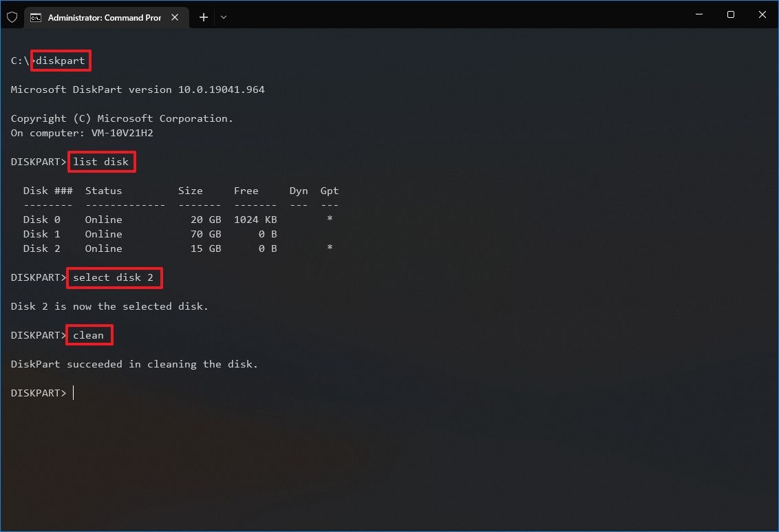The height and width of the screenshot is (532, 779).
Task: Close the Administrator: Command Prompt tab
Action: tap(175, 18)
